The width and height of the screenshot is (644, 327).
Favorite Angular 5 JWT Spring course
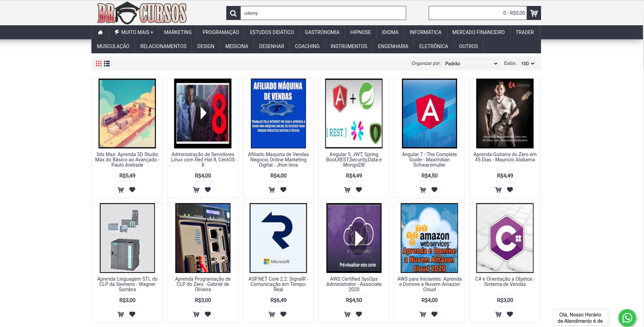tap(359, 189)
